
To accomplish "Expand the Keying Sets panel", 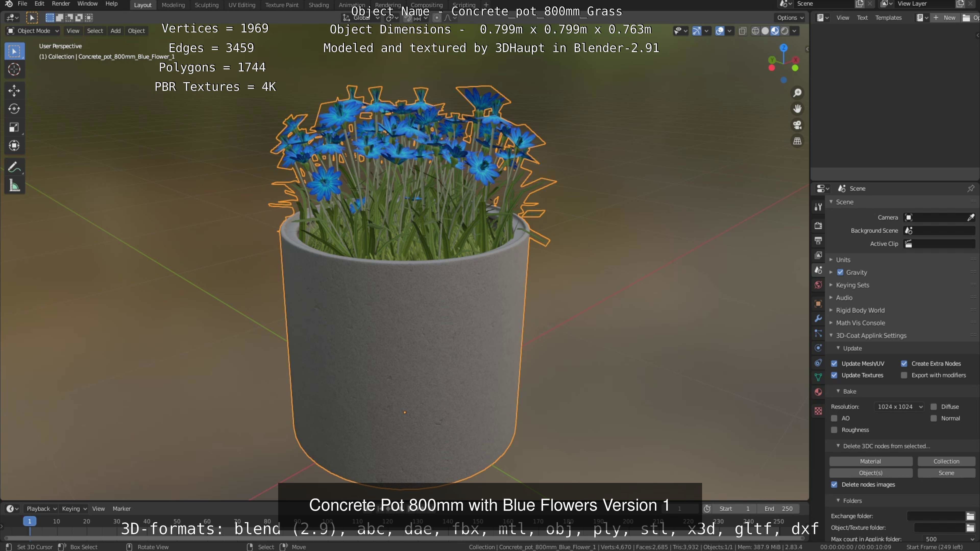I will [x=852, y=285].
